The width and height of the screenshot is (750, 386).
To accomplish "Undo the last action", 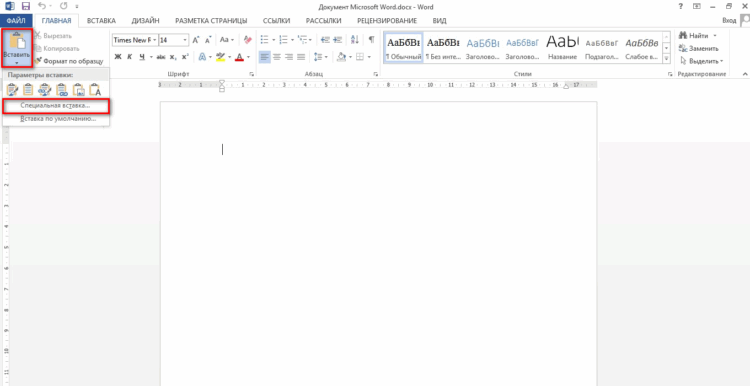I will [42, 7].
